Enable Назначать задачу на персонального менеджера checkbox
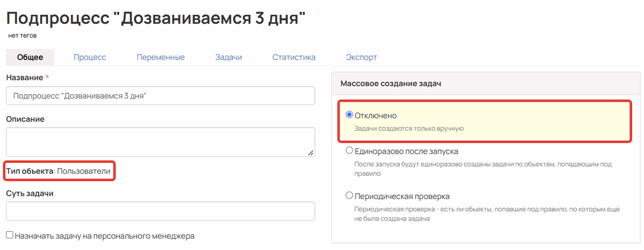This screenshot has width=644, height=250. [10, 235]
